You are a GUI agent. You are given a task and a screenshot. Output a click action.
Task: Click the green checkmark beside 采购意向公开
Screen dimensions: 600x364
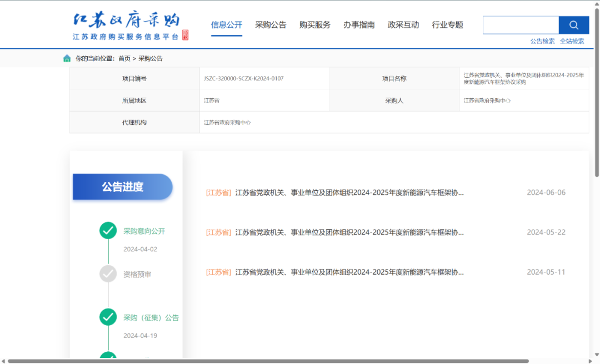(x=108, y=230)
